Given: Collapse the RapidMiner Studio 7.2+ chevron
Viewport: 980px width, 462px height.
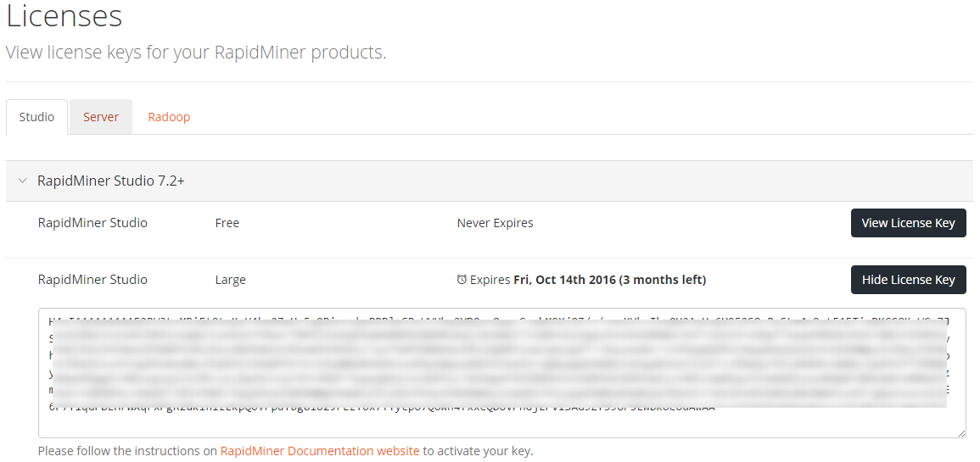Looking at the screenshot, I should pyautogui.click(x=21, y=181).
